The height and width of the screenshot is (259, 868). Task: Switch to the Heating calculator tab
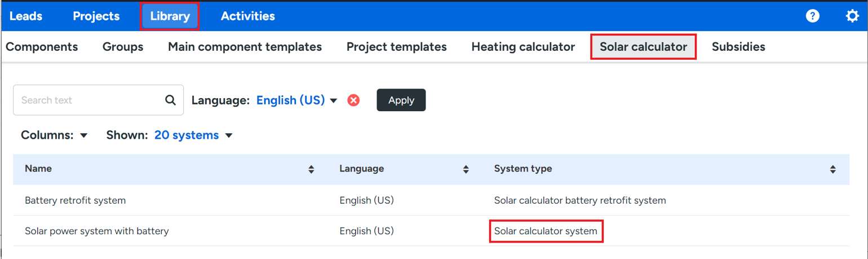click(523, 47)
